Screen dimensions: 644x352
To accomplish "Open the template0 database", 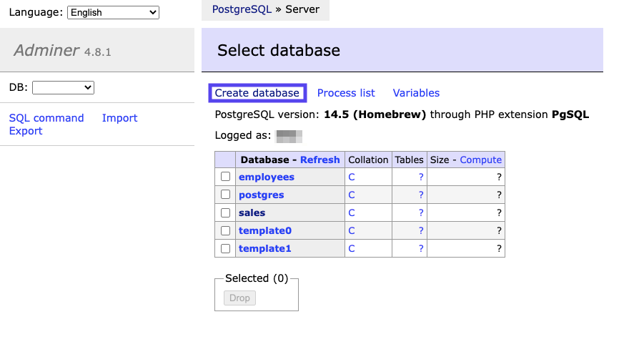I will click(x=265, y=230).
